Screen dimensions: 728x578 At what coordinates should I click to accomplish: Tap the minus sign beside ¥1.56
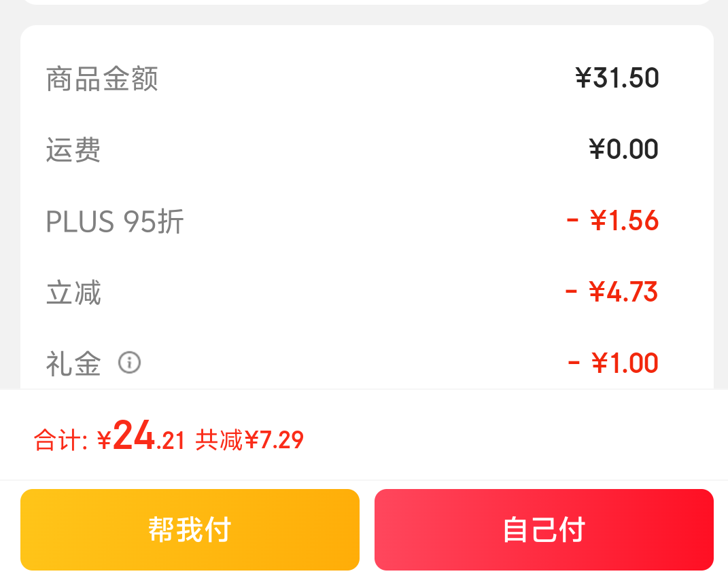(572, 220)
